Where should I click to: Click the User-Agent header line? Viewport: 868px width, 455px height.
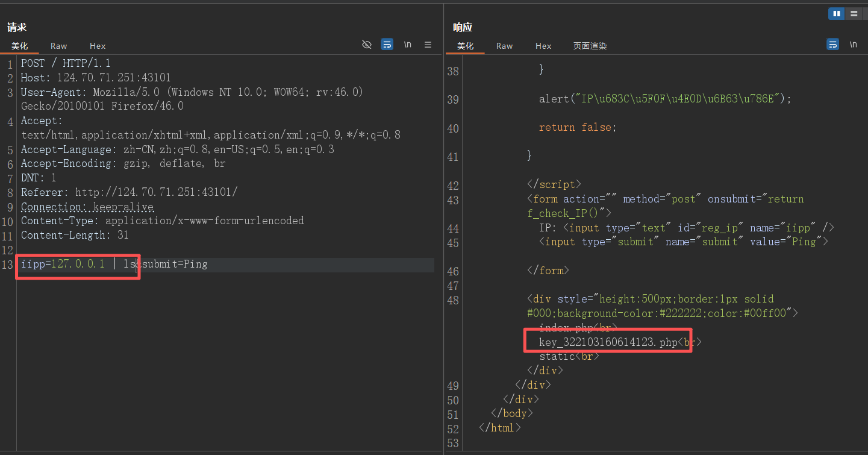[192, 99]
